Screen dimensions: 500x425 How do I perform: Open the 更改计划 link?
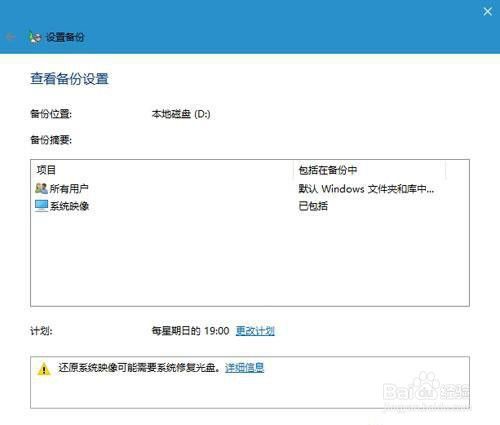click(255, 331)
